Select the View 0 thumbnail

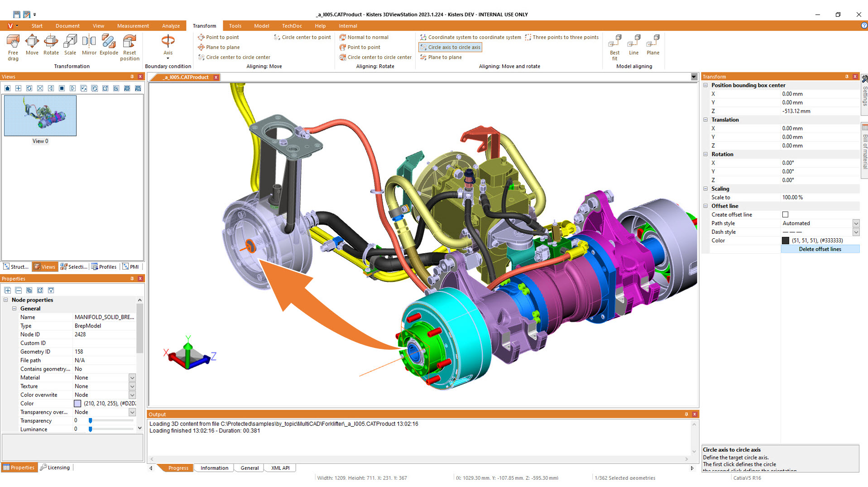tap(40, 116)
